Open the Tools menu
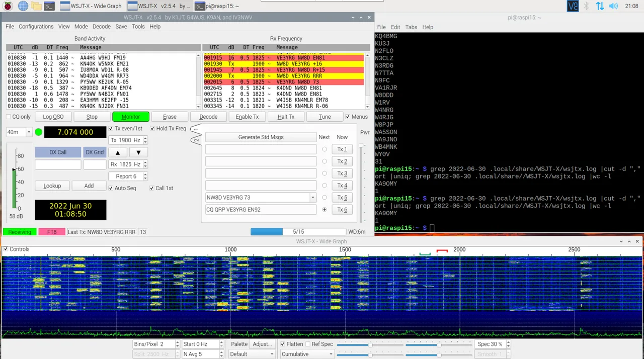Viewport: 644px width, 359px height. (x=138, y=27)
